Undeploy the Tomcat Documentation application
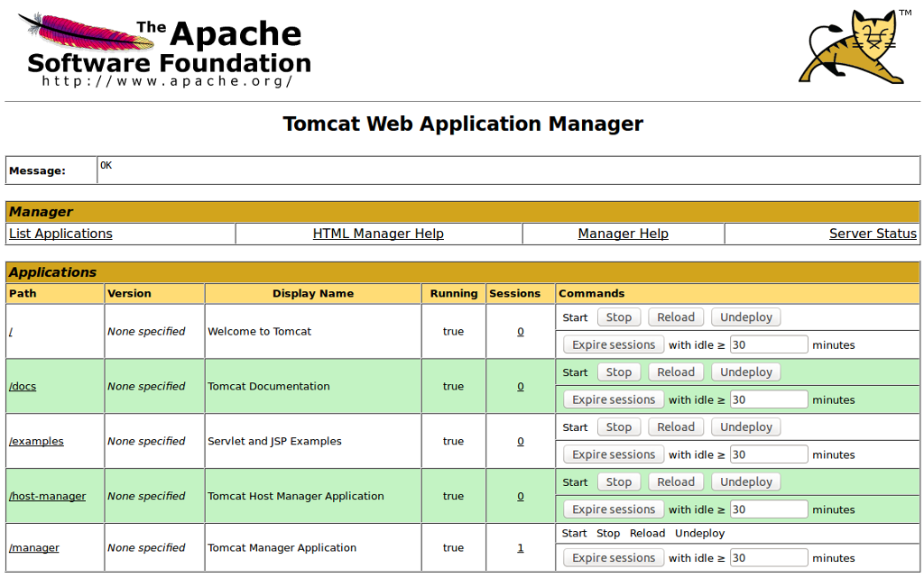The width and height of the screenshot is (924, 578). [746, 372]
